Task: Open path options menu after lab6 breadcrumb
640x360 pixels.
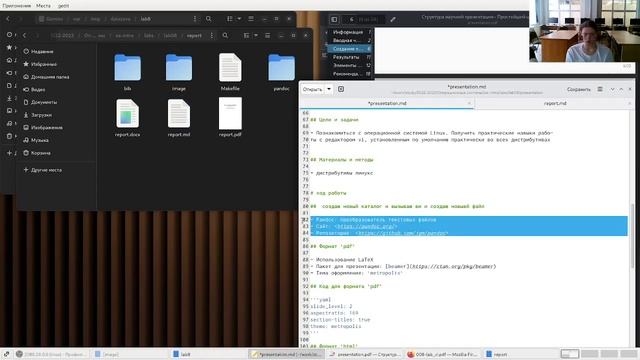Action: [x=195, y=19]
